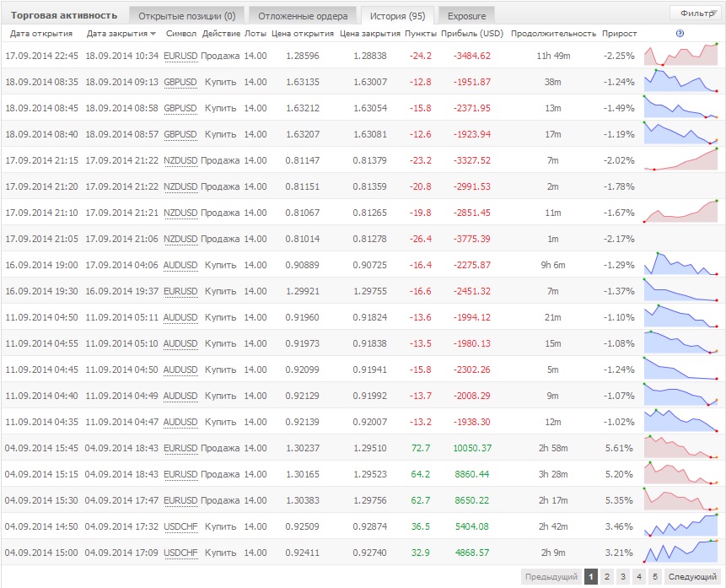Switch to Отложенные ордера tab
Viewport: 726px width, 588px height.
303,16
